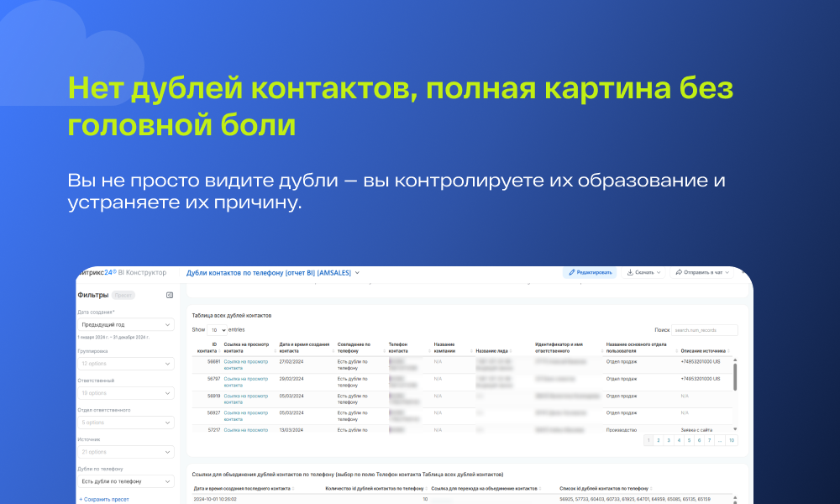Open contact link for ID 56797
The image size is (840, 504).
(246, 382)
